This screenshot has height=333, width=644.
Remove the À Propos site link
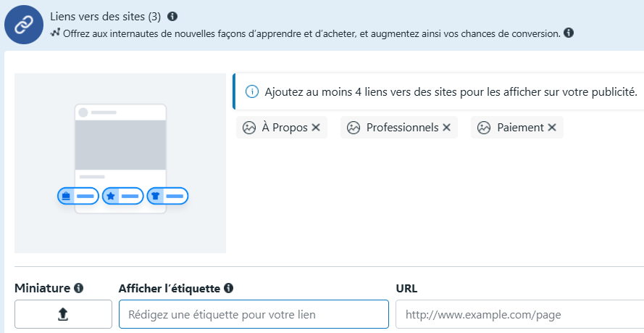(315, 128)
